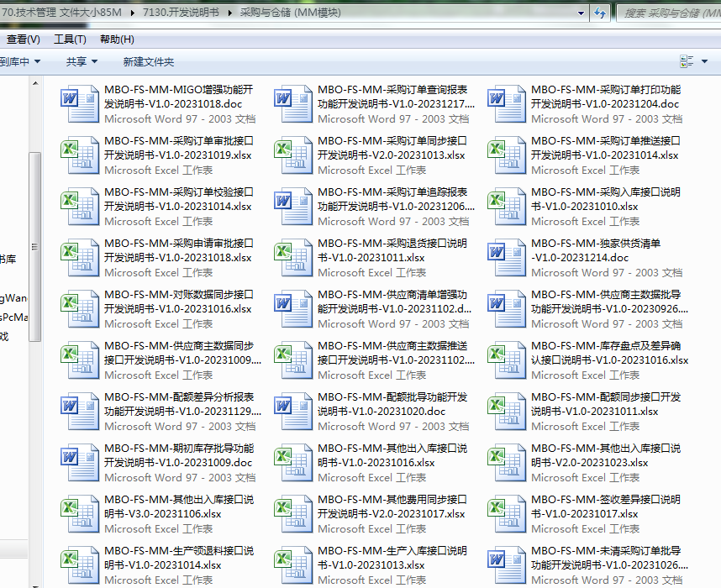
Task: Click the 新建文件夹 button
Action: 148,61
